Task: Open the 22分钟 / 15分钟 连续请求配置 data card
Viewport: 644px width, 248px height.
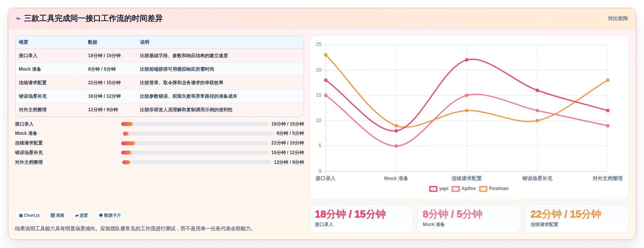Action: point(577,218)
